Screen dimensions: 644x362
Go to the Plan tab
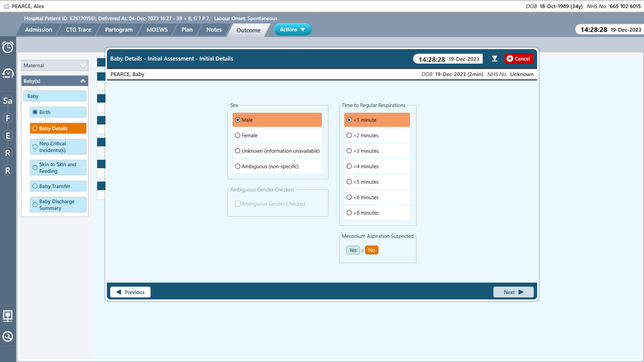[x=187, y=30]
